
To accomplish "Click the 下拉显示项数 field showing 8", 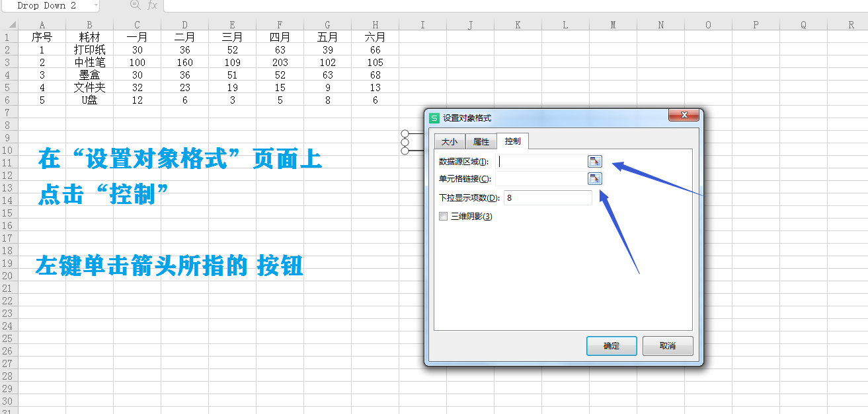I will click(548, 197).
